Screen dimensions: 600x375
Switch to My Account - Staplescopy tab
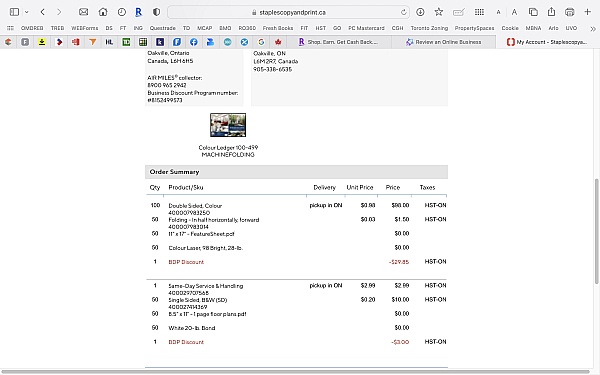[x=548, y=42]
